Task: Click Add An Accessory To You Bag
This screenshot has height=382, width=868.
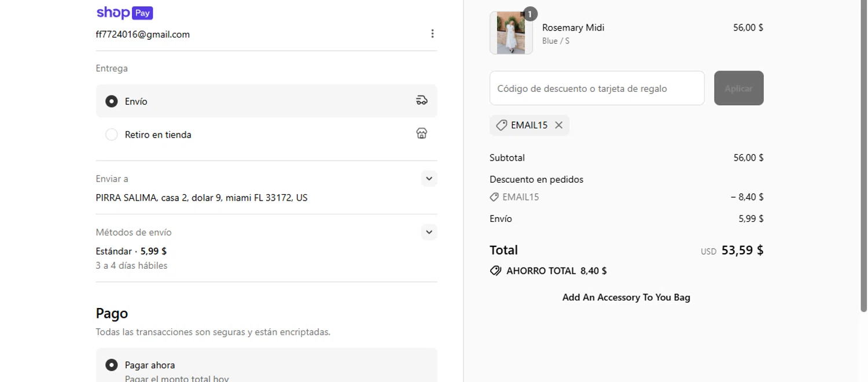Action: (626, 297)
